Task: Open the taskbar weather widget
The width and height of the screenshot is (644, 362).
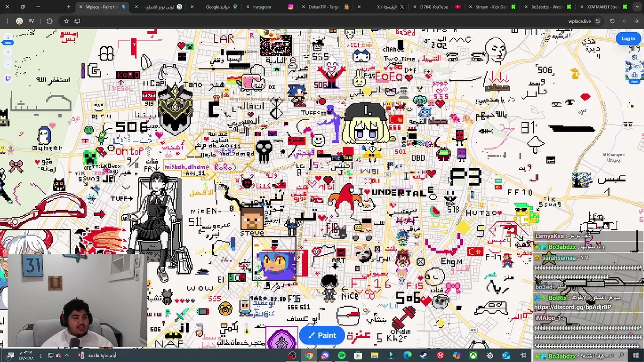Action: [x=97, y=355]
